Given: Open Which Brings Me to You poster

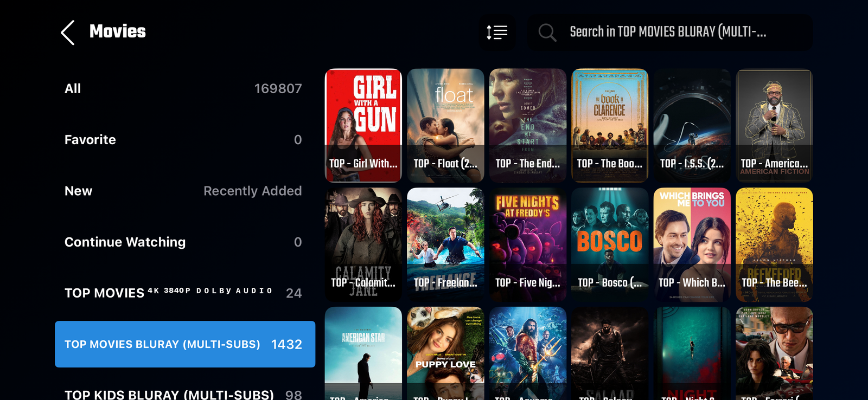Looking at the screenshot, I should [x=692, y=244].
